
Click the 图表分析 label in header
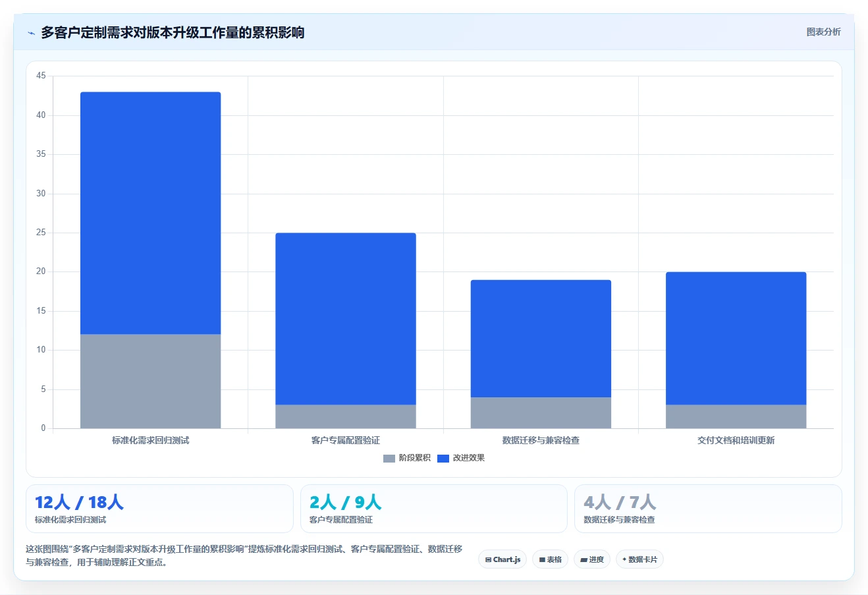[823, 32]
